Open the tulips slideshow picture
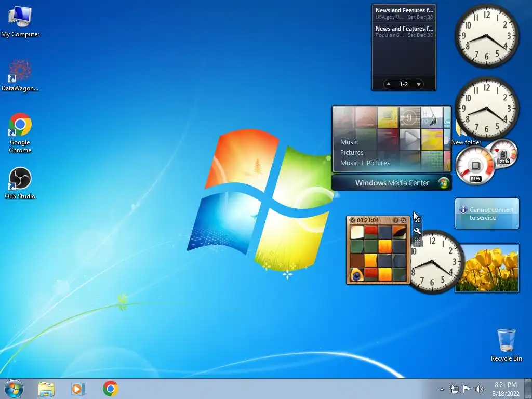Screen dimensions: 532x399 tap(487, 268)
